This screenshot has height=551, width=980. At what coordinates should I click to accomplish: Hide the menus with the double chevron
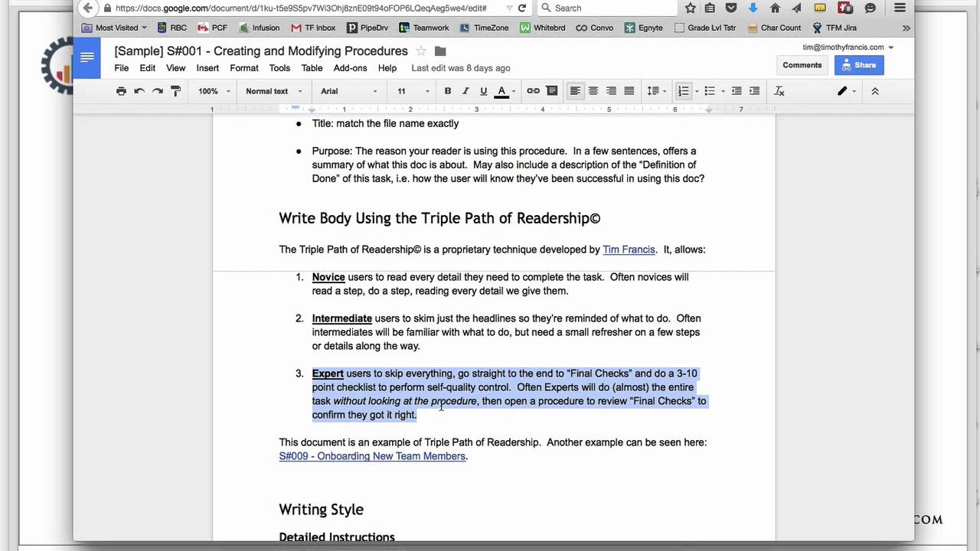point(875,91)
